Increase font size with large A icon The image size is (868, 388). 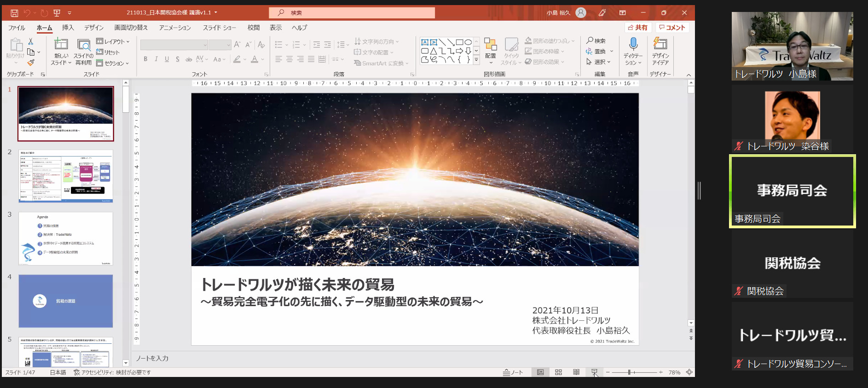[237, 45]
